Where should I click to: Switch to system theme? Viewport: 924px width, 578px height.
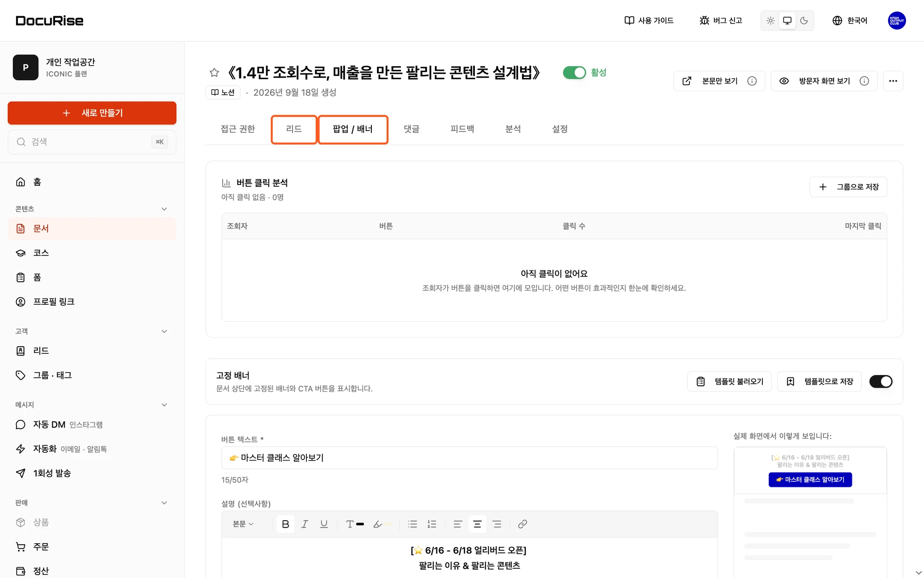pos(787,20)
